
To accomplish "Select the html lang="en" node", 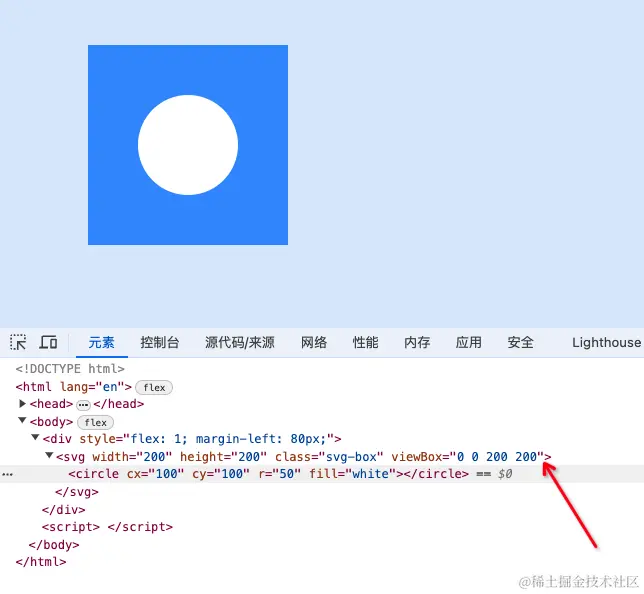I will click(74, 387).
